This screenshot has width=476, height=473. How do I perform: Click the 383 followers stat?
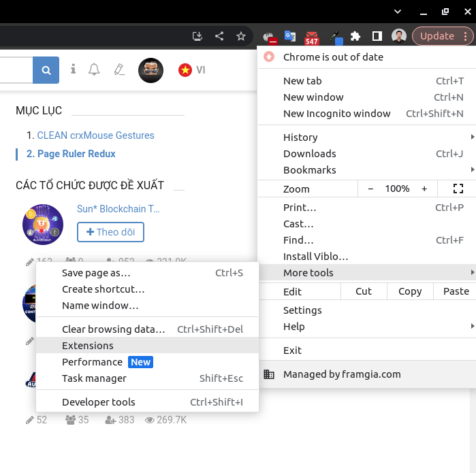120,420
